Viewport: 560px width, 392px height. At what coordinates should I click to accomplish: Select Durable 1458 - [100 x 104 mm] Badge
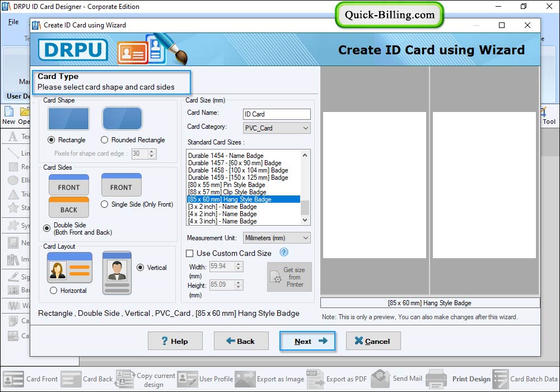pos(244,170)
